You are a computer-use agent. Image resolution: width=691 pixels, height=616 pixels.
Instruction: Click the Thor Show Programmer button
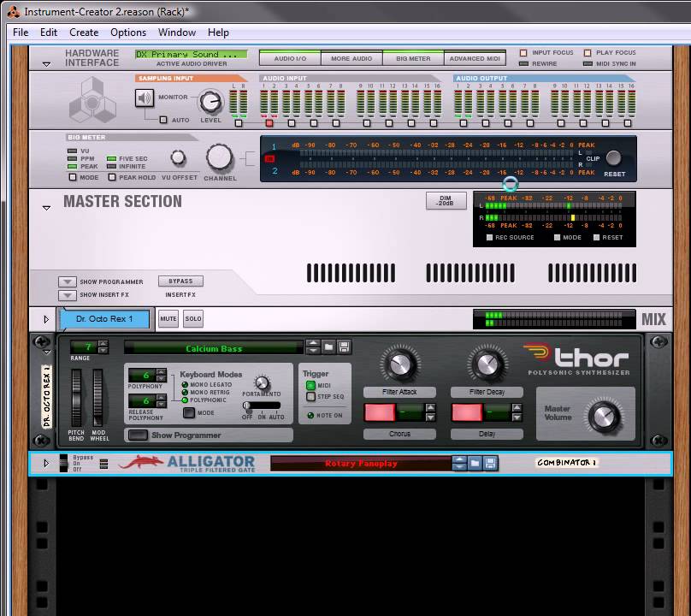(138, 435)
